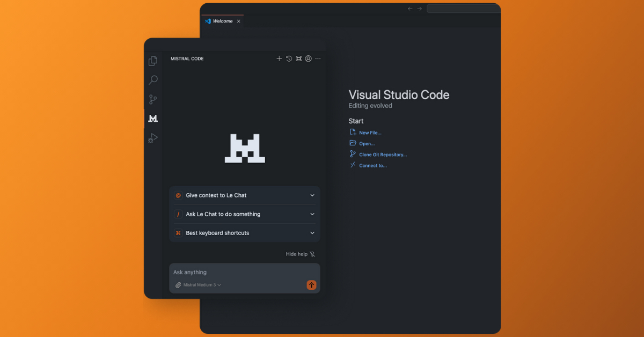Expand the Ask Le Chat to do something chevron
The height and width of the screenshot is (337, 644).
pyautogui.click(x=312, y=214)
